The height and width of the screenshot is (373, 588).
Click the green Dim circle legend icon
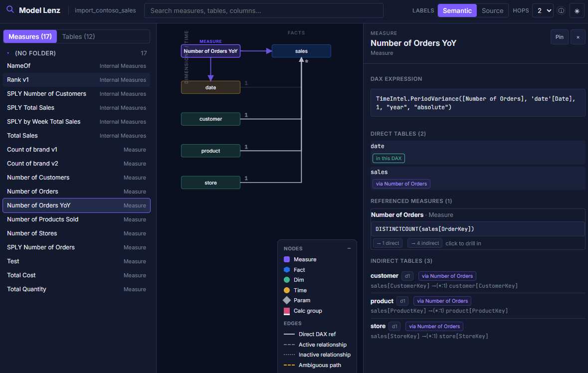[x=287, y=280]
